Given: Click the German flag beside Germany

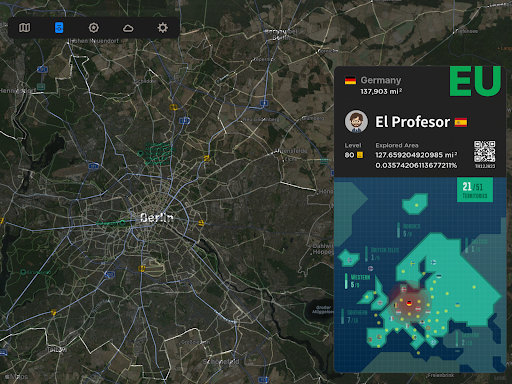Looking at the screenshot, I should 350,80.
